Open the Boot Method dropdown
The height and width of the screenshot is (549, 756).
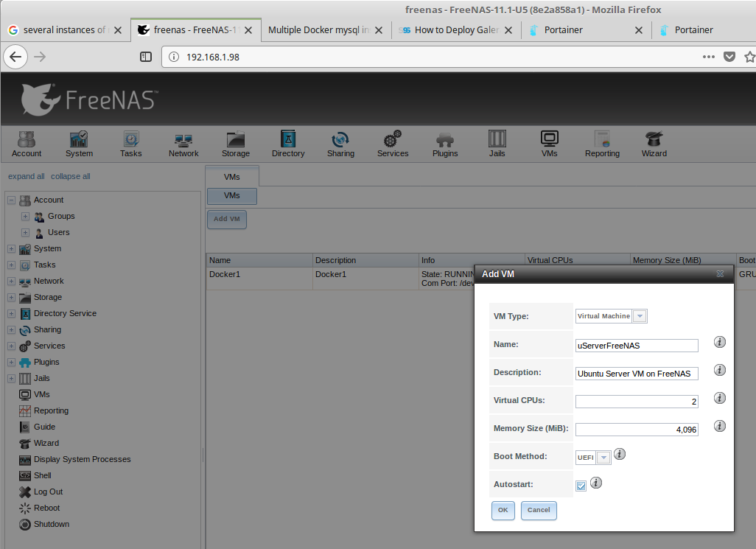[x=603, y=458]
